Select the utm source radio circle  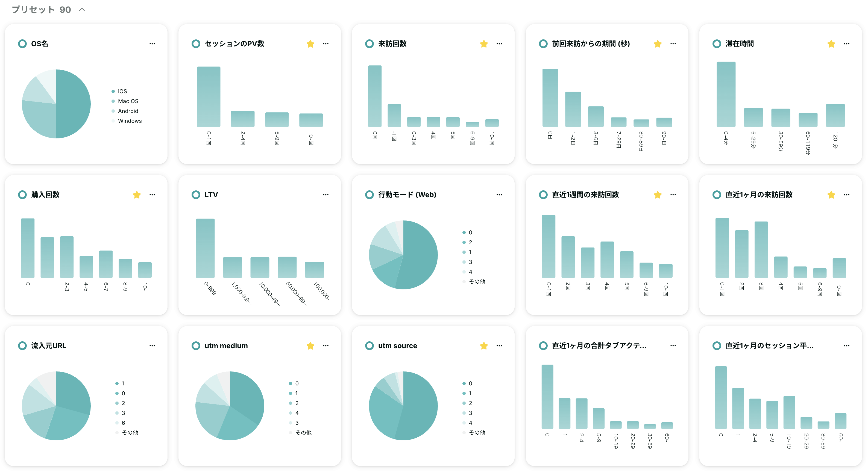pyautogui.click(x=369, y=346)
